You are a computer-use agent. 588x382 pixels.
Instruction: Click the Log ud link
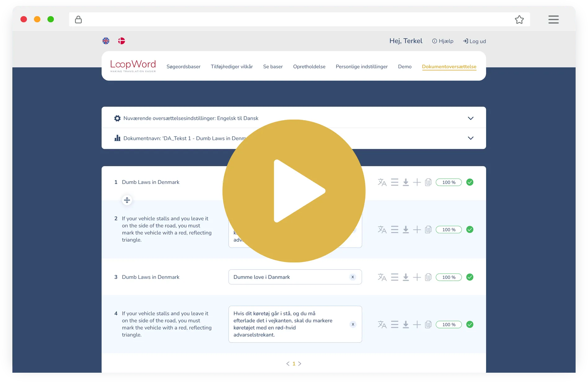point(474,41)
